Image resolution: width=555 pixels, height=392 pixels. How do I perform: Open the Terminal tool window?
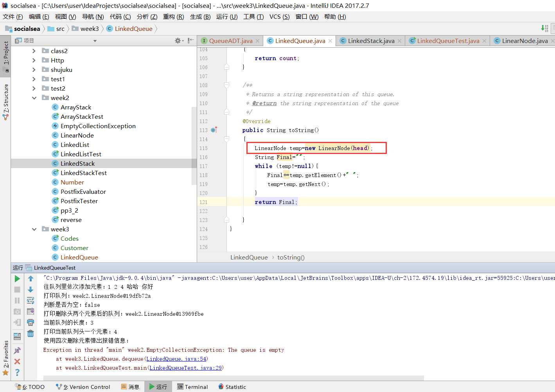click(x=192, y=387)
